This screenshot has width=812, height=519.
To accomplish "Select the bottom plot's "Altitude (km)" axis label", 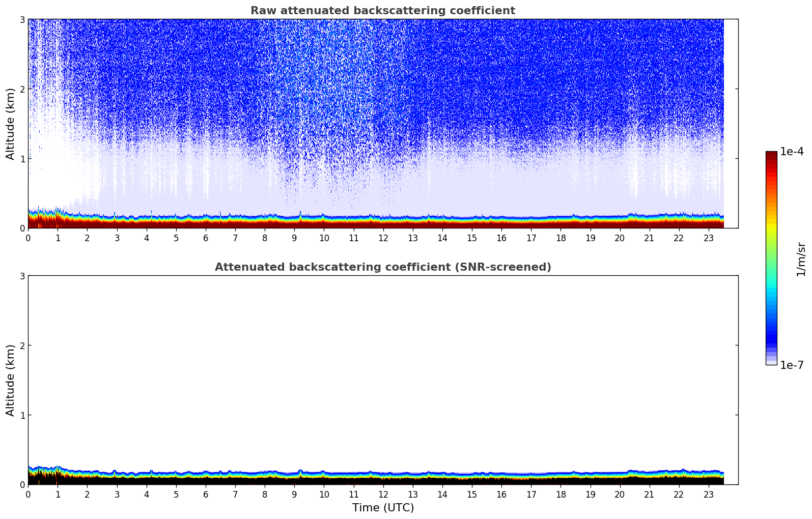I will pos(11,380).
